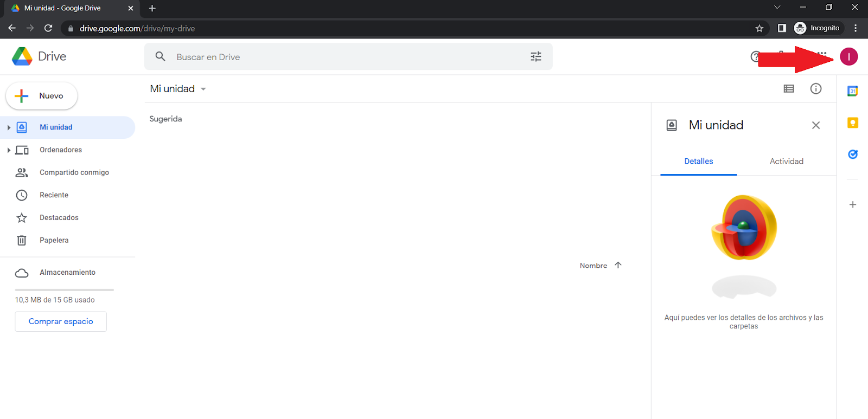
Task: Click the 10,3 MB de 15 GB usado text
Action: pos(55,300)
